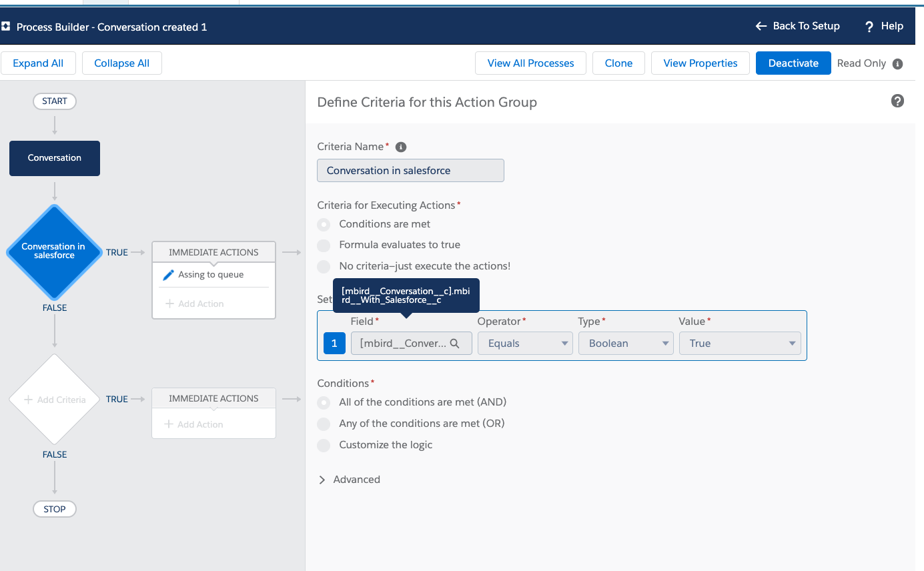
Task: Open the Operator dropdown showing Equals
Action: (x=525, y=344)
